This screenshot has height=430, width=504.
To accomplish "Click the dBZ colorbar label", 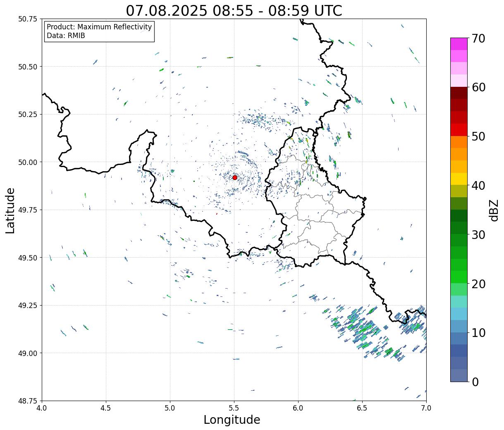I will point(494,210).
